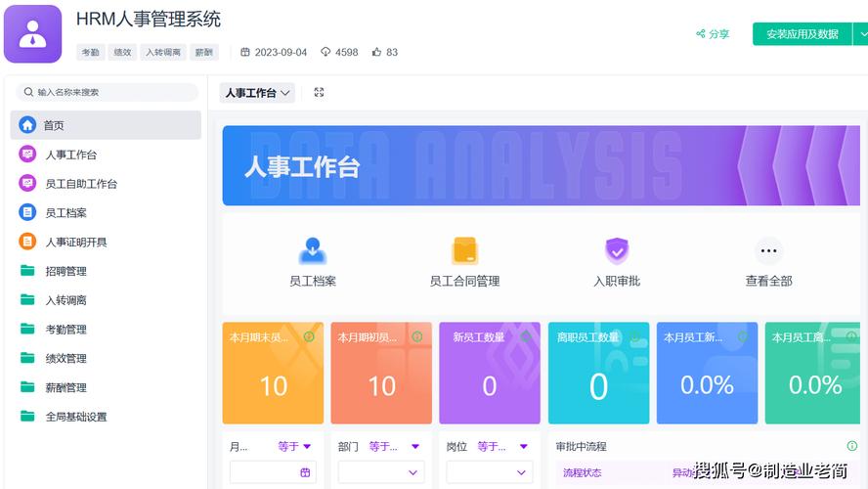The width and height of the screenshot is (868, 489).
Task: Click the calendar icon beside 2023-09-04
Action: coord(244,52)
